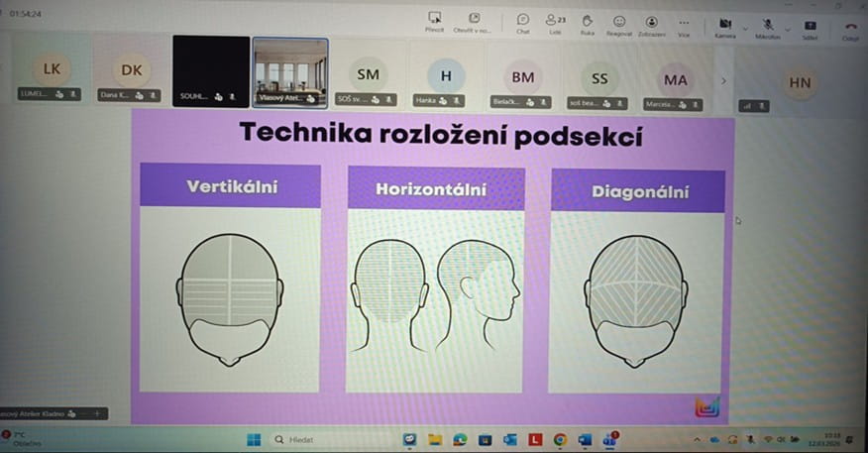
Task: Open the Více more options menu
Action: coord(683,21)
